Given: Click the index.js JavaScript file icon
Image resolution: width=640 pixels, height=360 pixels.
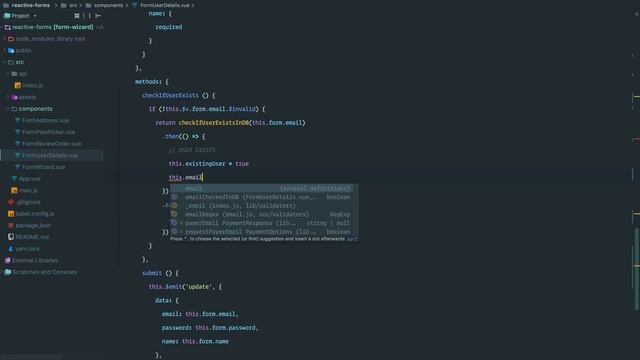Looking at the screenshot, I should pos(18,86).
